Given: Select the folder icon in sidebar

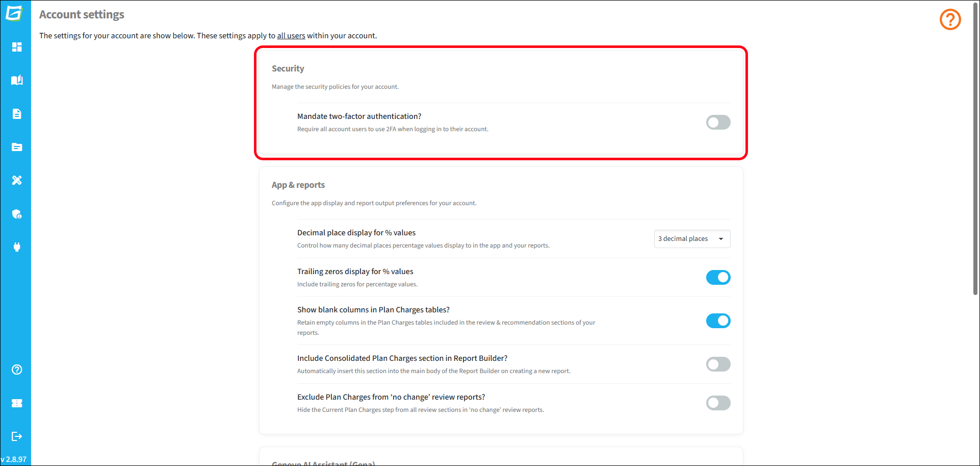Looking at the screenshot, I should 17,147.
